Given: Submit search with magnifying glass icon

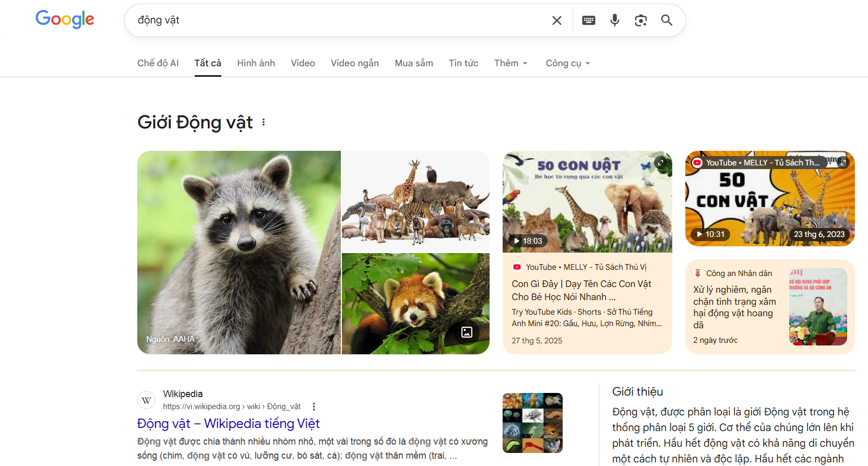Looking at the screenshot, I should [667, 20].
